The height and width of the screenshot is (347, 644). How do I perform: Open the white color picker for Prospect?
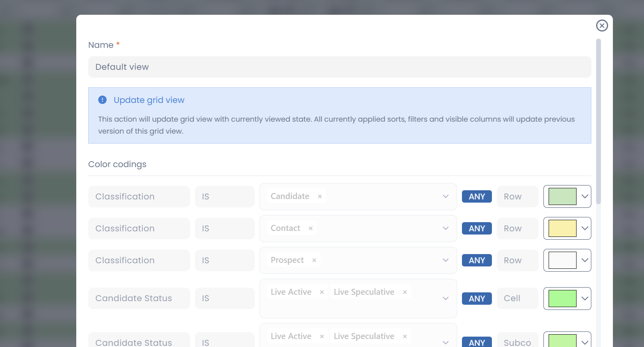[567, 260]
